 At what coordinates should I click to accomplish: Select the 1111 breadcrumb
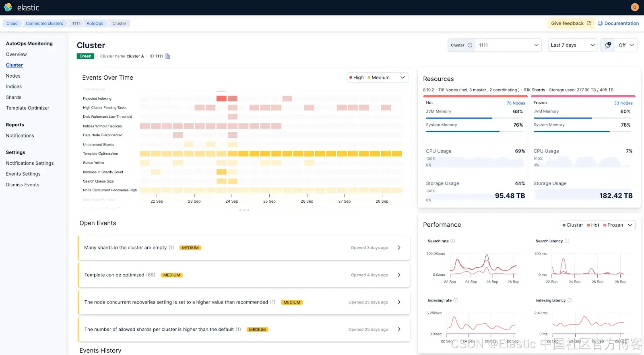[76, 23]
